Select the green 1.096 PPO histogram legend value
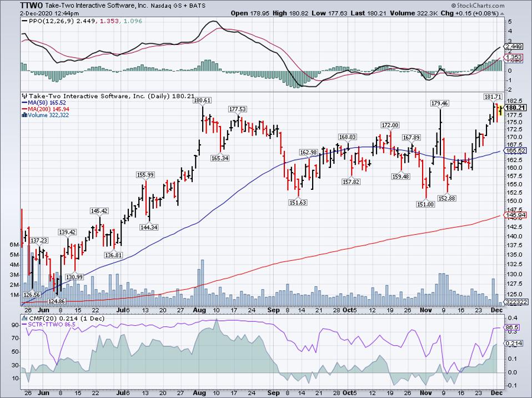Screen dimensions: 532x398 coord(133,21)
